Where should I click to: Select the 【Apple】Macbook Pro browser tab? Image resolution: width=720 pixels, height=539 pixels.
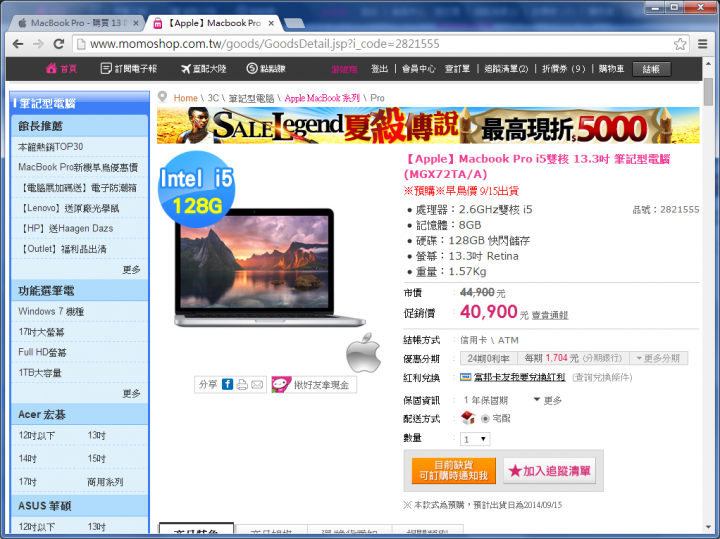pyautogui.click(x=214, y=23)
